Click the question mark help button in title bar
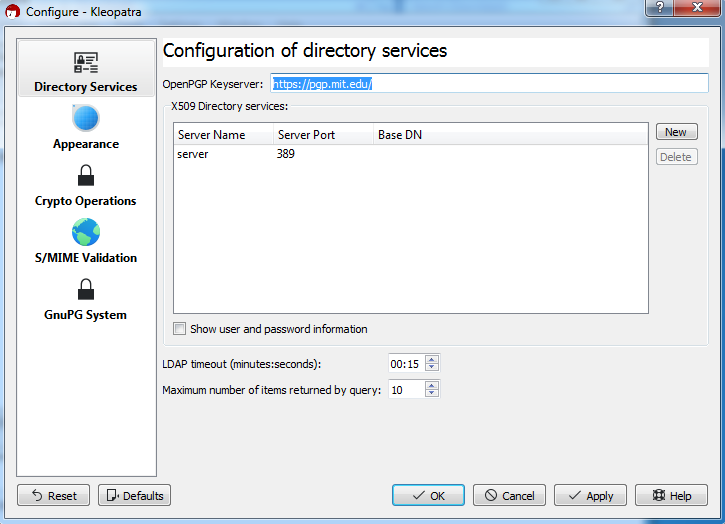Viewport: 725px width, 524px height. (660, 7)
